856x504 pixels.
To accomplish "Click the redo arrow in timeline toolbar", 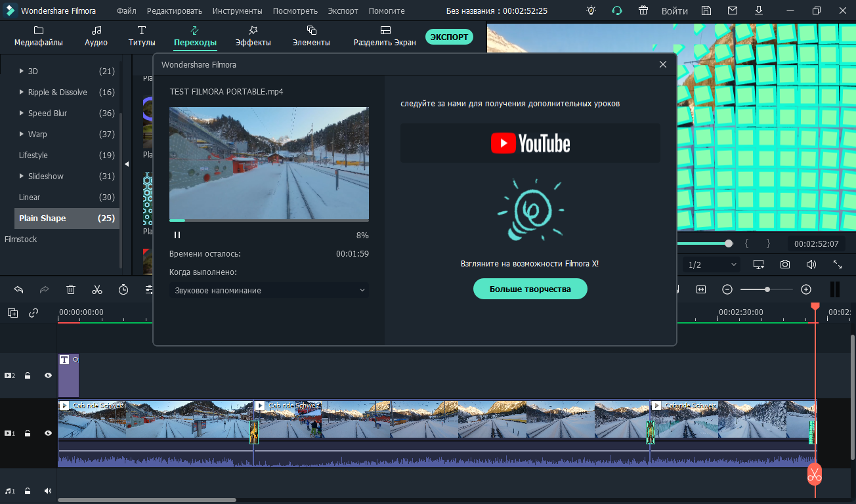I will (x=45, y=289).
